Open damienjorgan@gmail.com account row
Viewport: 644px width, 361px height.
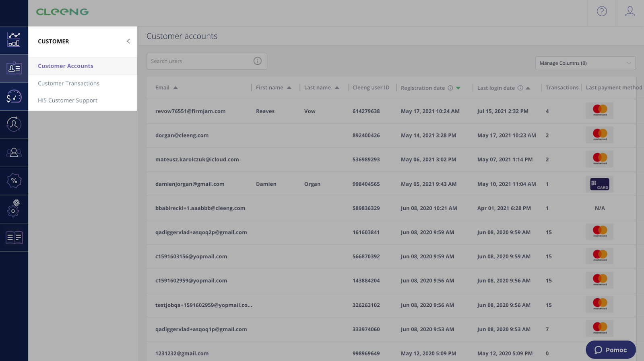(x=391, y=184)
